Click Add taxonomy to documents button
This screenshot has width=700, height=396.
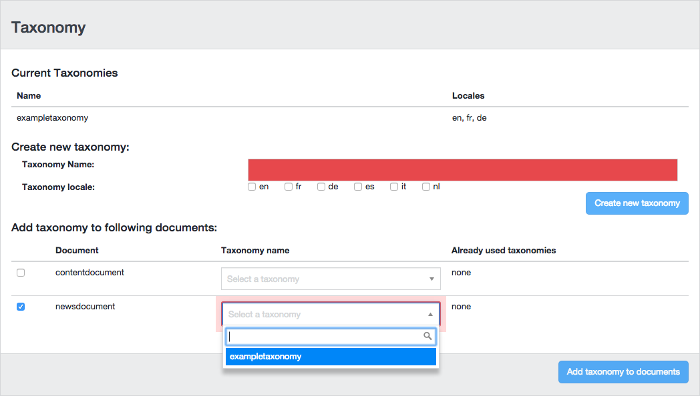[x=623, y=372]
